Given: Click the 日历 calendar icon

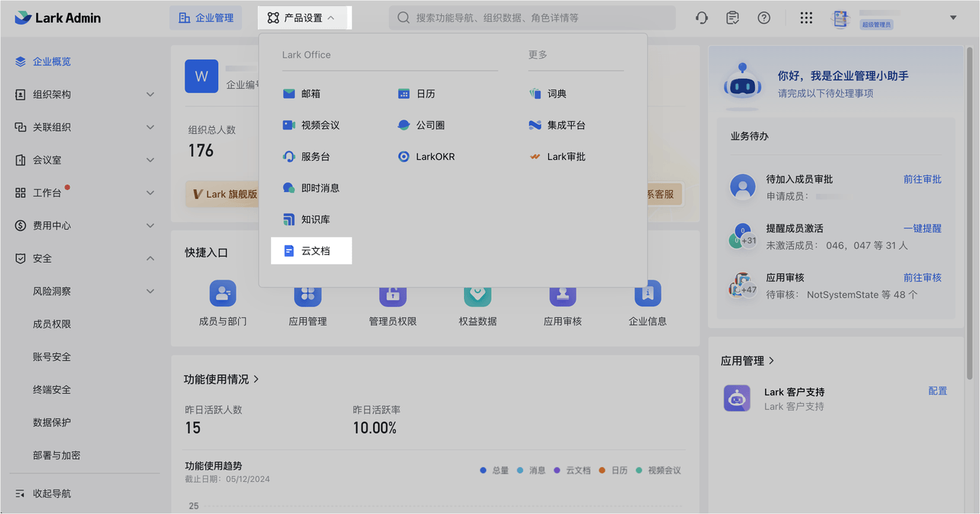Looking at the screenshot, I should tap(403, 93).
